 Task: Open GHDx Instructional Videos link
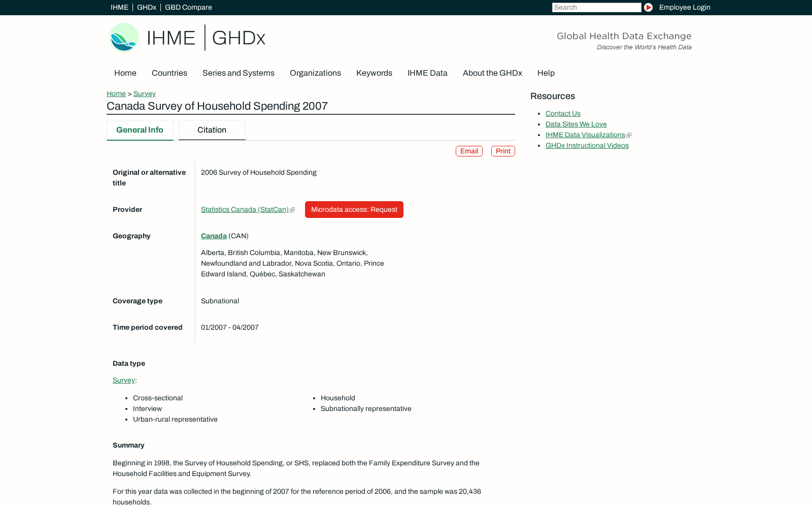587,145
